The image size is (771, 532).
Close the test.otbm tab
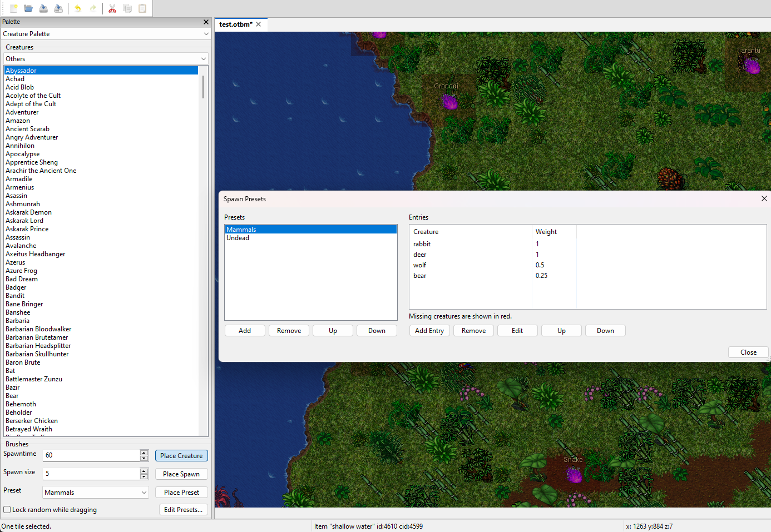[258, 24]
